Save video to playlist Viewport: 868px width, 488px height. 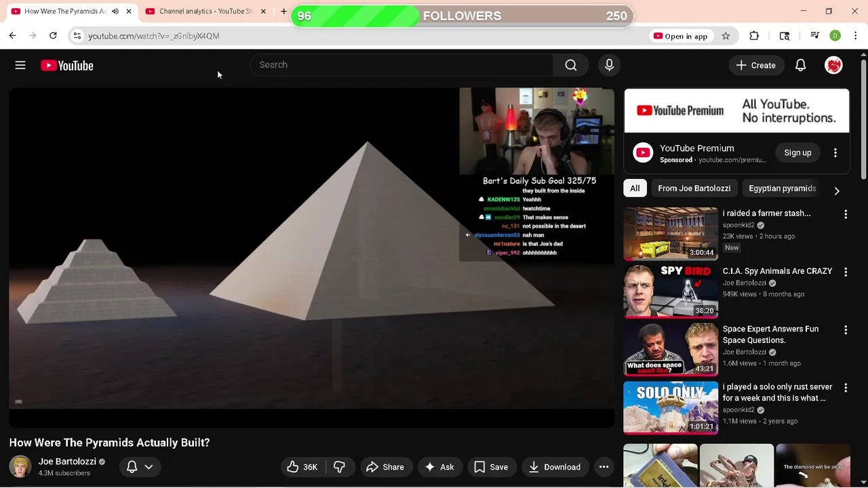point(491,467)
